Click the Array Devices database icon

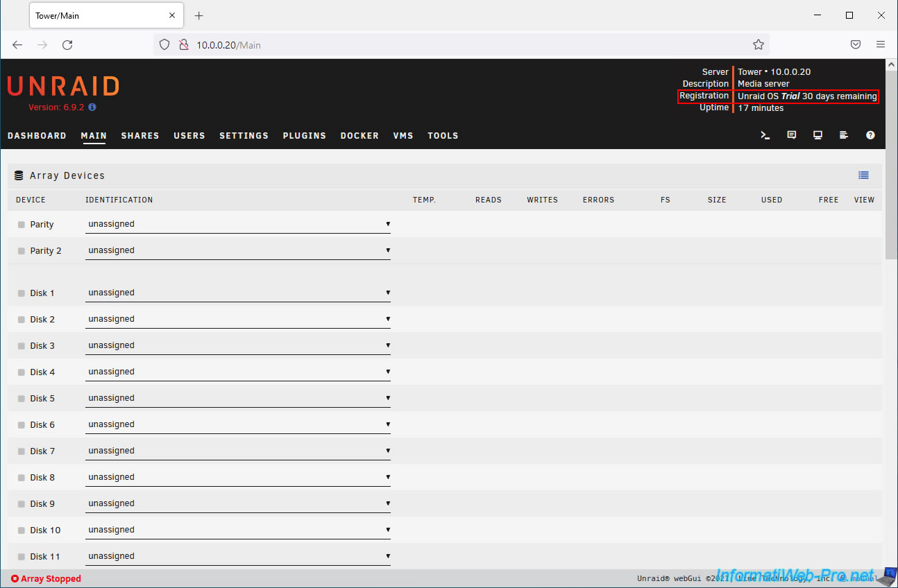19,175
